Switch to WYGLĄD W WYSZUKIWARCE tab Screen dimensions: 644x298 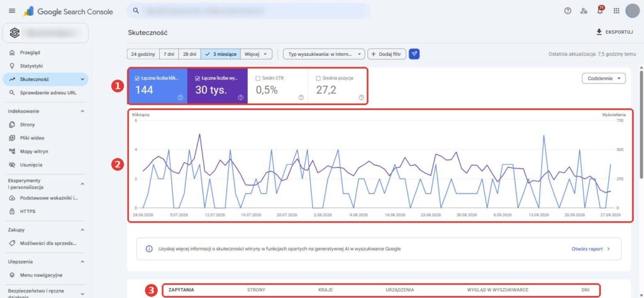[498, 290]
